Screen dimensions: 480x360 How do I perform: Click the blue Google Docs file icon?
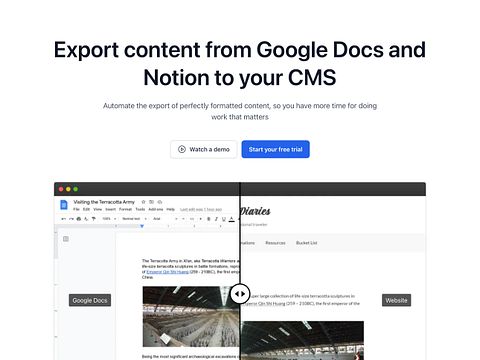tap(64, 205)
